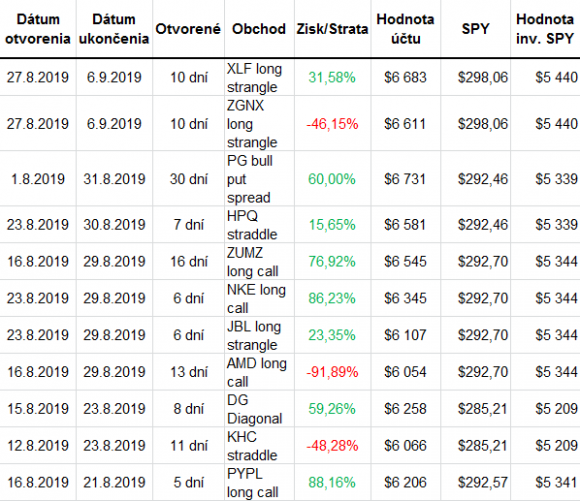Click the 60,00% profit value
Viewport: 580px width, 501px height.
(x=332, y=179)
